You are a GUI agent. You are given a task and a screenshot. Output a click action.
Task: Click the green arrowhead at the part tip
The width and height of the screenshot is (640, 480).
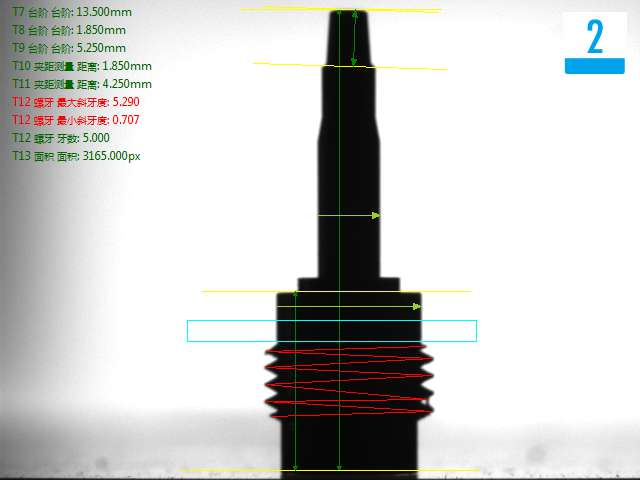pyautogui.click(x=355, y=15)
